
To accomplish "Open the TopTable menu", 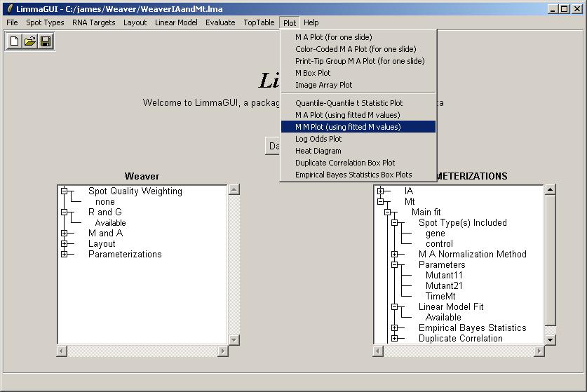I will coord(259,22).
